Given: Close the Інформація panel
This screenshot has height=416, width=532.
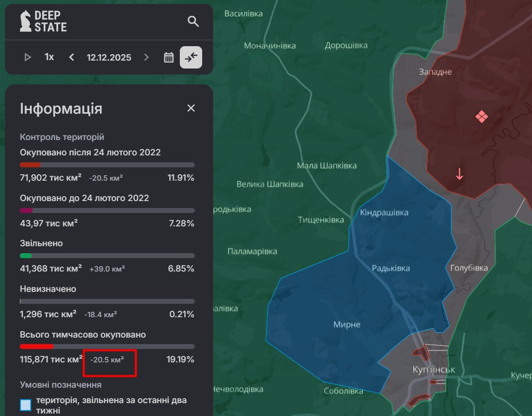Looking at the screenshot, I should (x=191, y=108).
